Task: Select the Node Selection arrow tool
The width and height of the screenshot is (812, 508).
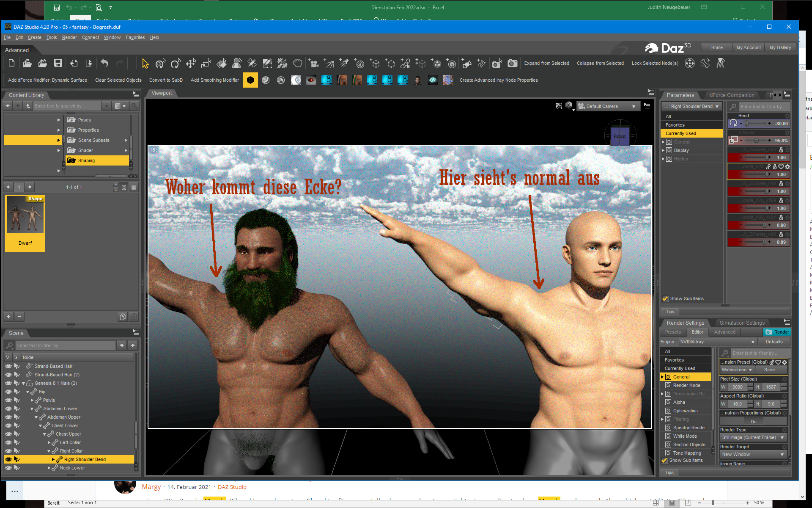Action: tap(145, 63)
